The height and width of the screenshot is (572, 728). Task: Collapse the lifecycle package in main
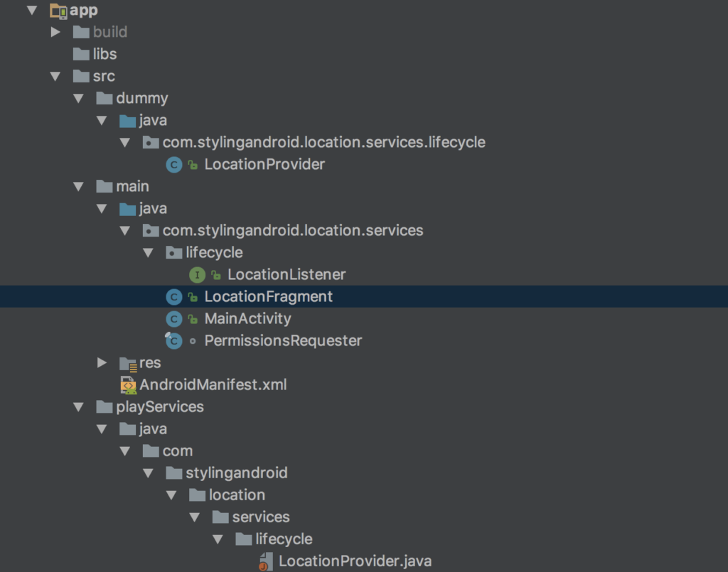click(148, 252)
